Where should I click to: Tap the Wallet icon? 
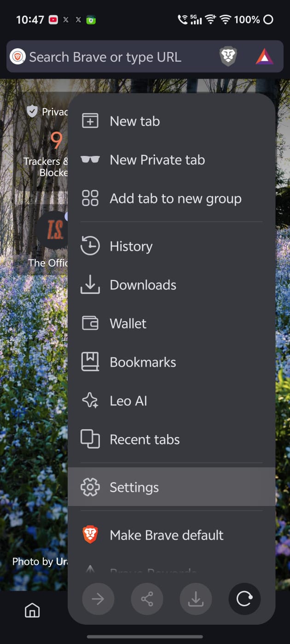pyautogui.click(x=90, y=323)
